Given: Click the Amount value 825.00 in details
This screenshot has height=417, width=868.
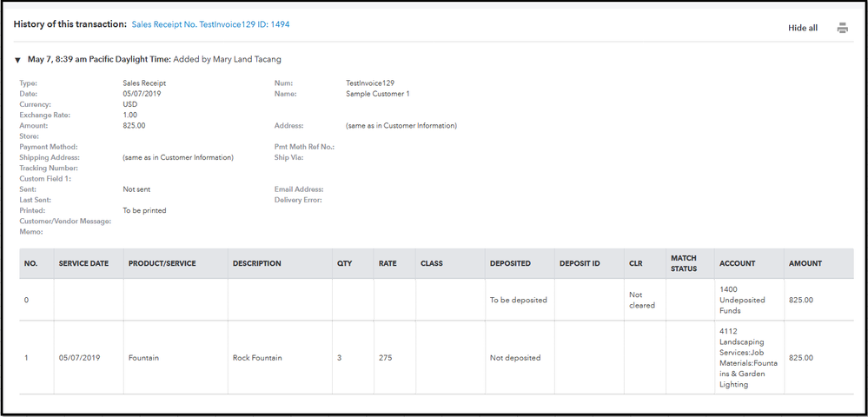Looking at the screenshot, I should (x=134, y=126).
